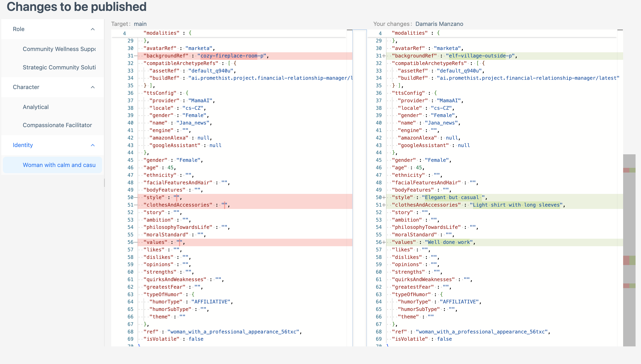Click the plus change marker on line 31 right pane
The height and width of the screenshot is (364, 641).
[384, 56]
